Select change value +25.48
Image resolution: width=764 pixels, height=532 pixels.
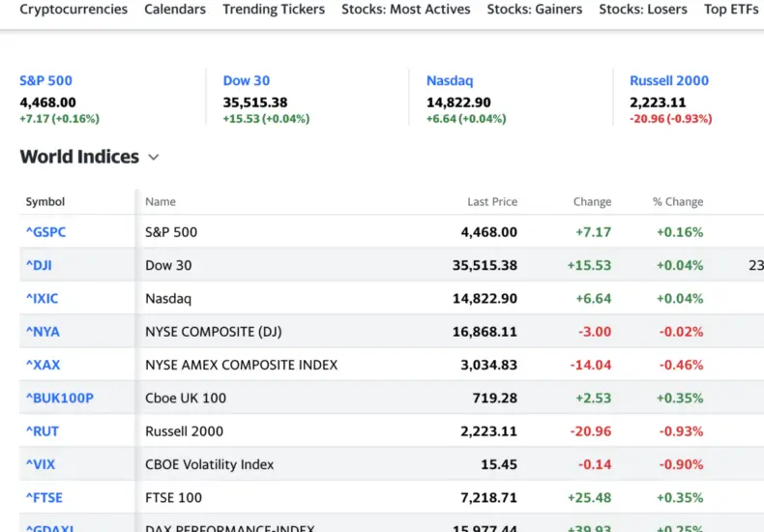pyautogui.click(x=589, y=497)
